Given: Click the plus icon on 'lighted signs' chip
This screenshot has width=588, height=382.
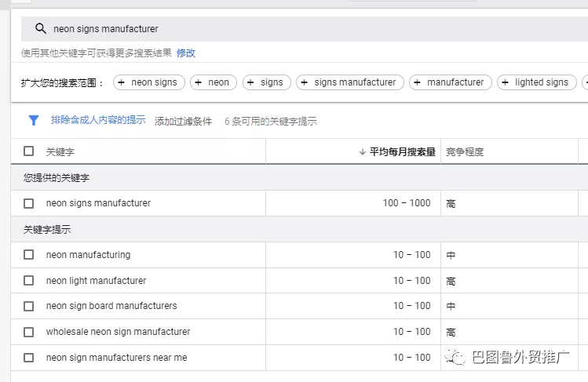Looking at the screenshot, I should pyautogui.click(x=505, y=82).
